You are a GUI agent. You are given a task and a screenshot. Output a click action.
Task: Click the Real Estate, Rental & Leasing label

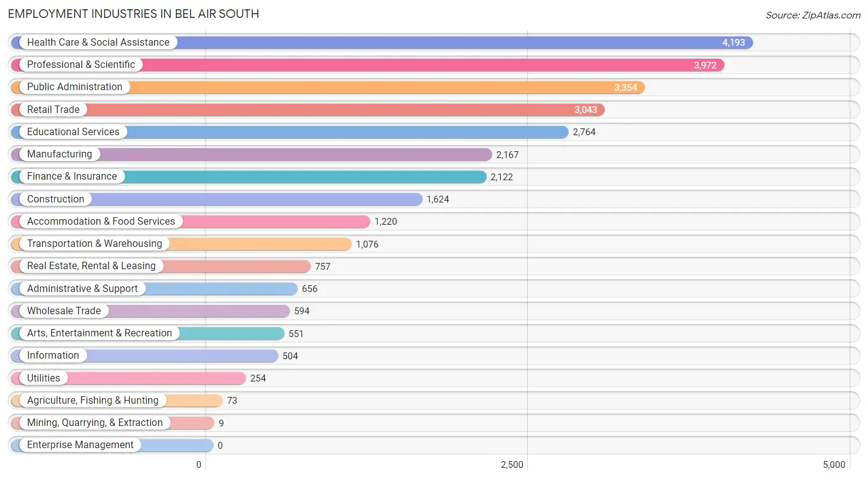tap(91, 266)
